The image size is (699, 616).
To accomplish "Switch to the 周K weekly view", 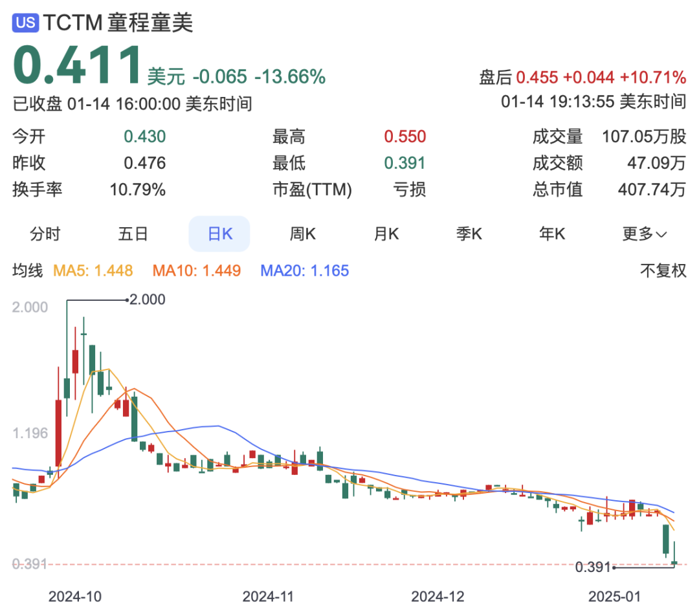I will tap(302, 234).
